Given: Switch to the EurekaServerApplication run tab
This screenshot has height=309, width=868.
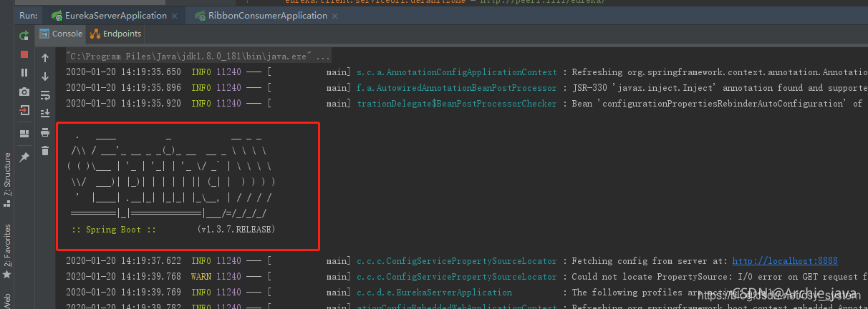Looking at the screenshot, I should [x=116, y=15].
